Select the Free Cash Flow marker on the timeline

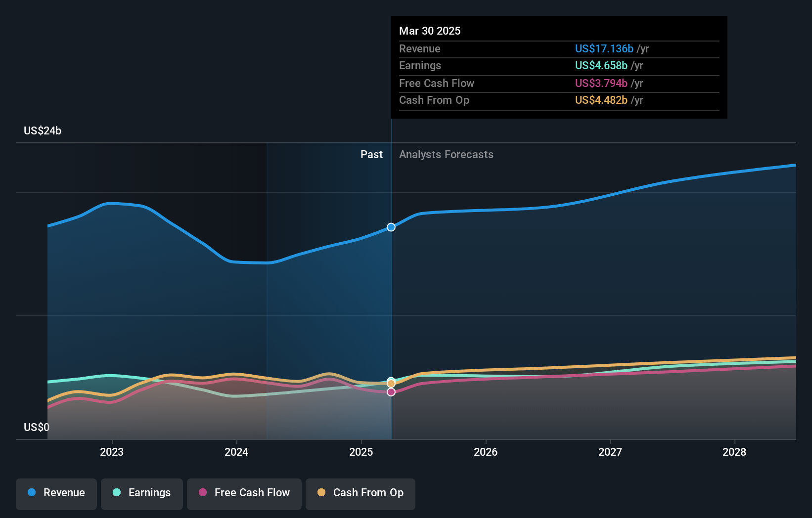point(391,392)
